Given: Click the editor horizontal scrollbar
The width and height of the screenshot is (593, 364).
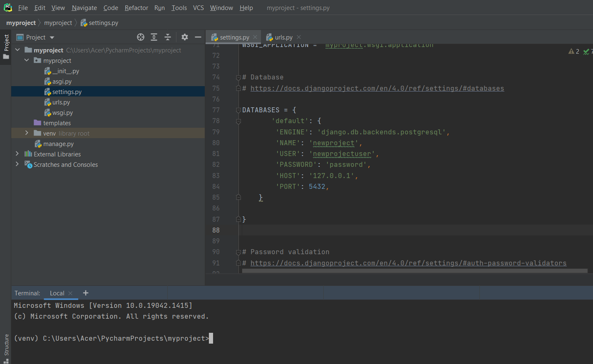Looking at the screenshot, I should click(x=414, y=271).
